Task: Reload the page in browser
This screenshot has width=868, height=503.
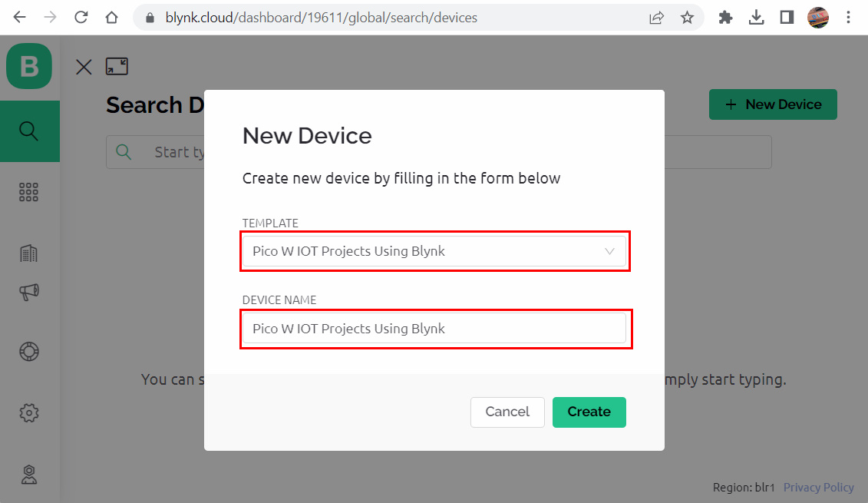Action: click(81, 18)
